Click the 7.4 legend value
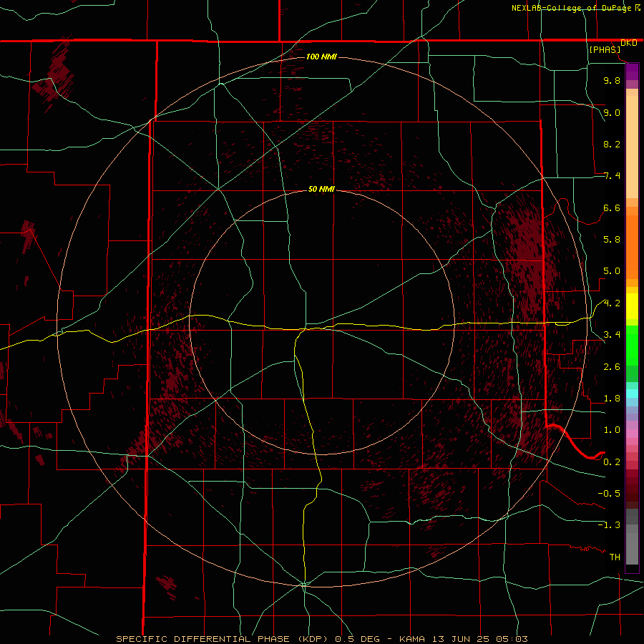 [x=612, y=176]
